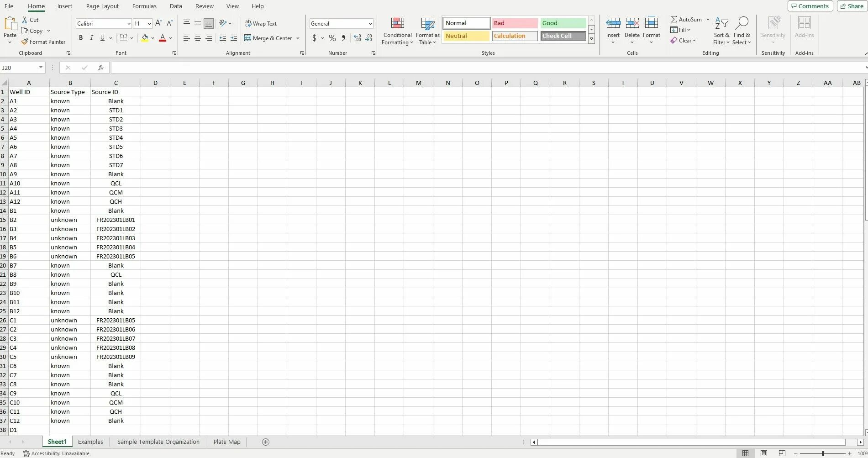
Task: Click the fill color paint bucket
Action: pyautogui.click(x=145, y=38)
